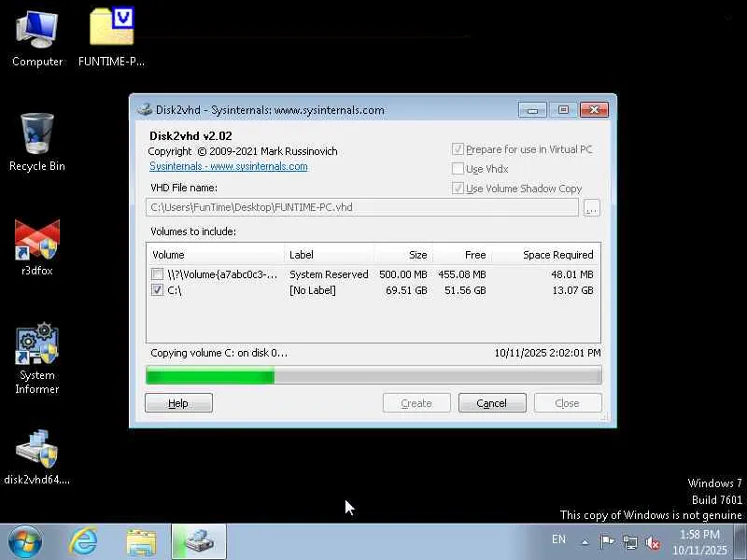Sort by the Space Required column header
The image size is (747, 560).
pos(546,255)
